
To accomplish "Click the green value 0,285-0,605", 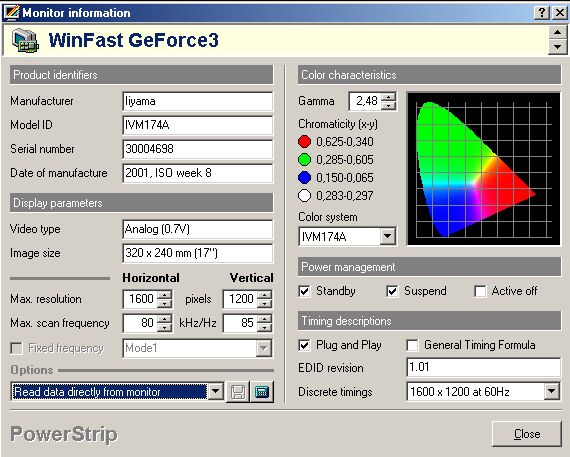I will coord(345,160).
